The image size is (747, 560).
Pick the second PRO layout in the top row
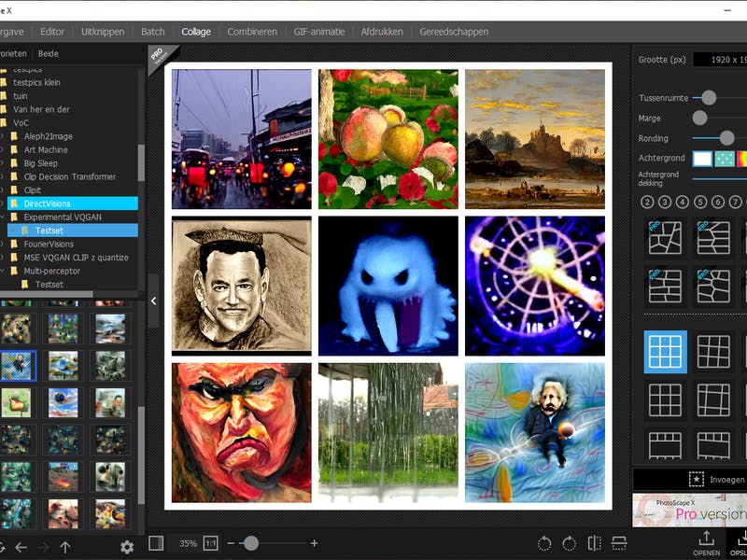click(x=713, y=237)
